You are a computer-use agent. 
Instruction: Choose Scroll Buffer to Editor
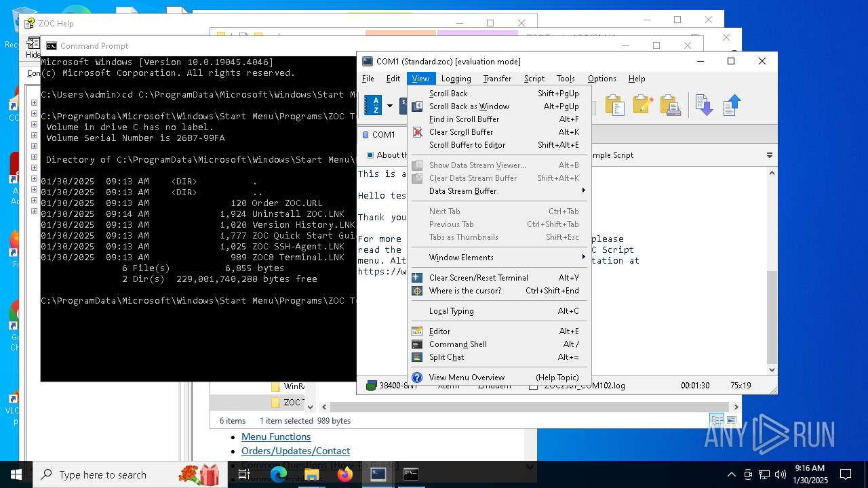click(x=498, y=145)
